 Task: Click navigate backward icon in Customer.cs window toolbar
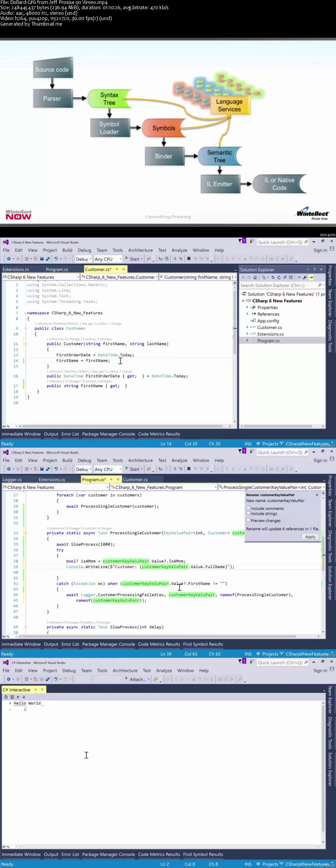coord(9,259)
